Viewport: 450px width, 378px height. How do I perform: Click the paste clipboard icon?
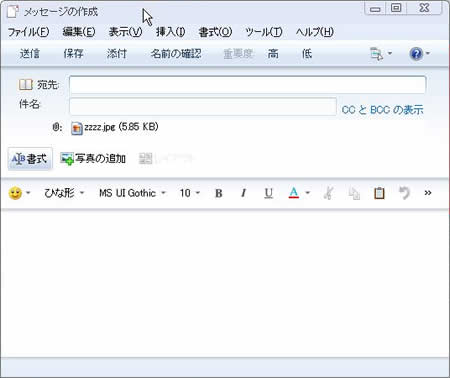point(379,193)
